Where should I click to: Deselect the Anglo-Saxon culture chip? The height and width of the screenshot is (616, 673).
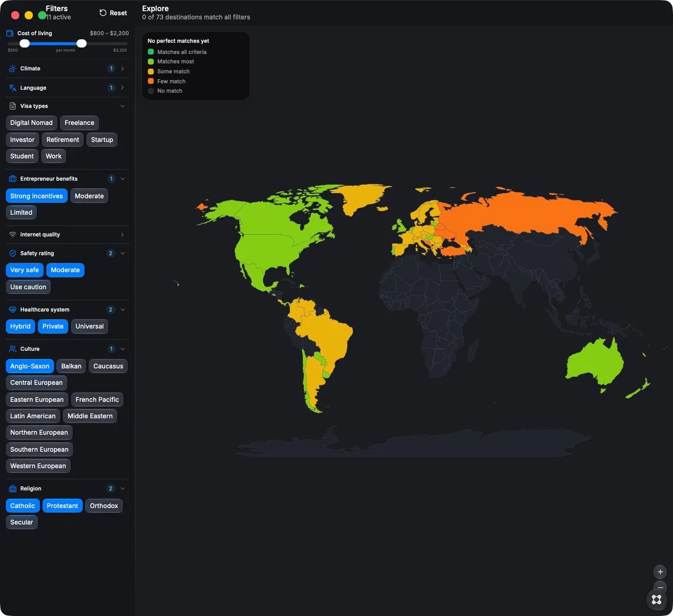[29, 366]
